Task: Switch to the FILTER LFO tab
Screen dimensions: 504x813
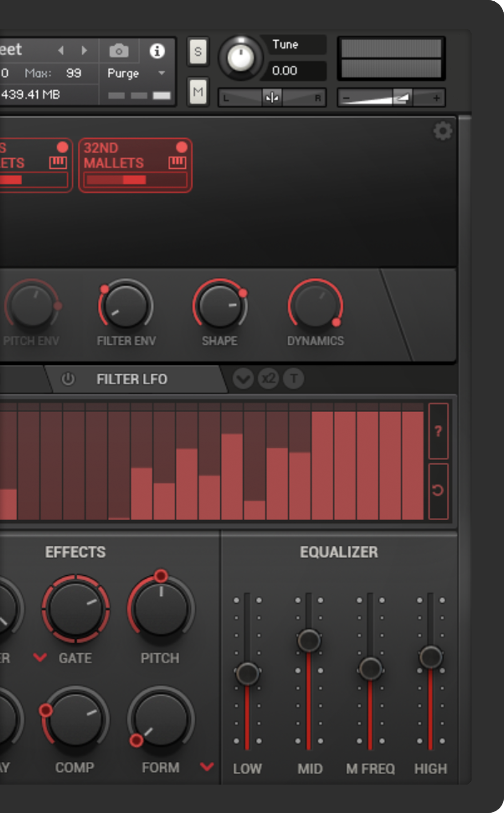Action: [x=132, y=379]
